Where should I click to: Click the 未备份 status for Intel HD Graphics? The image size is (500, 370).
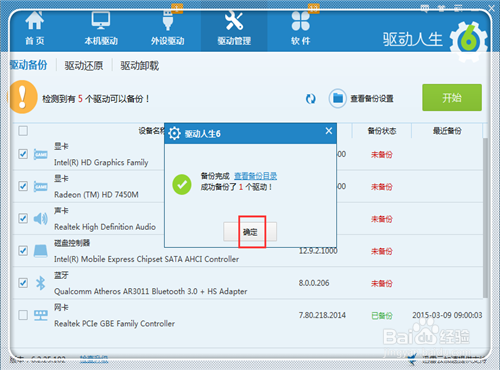pos(382,155)
